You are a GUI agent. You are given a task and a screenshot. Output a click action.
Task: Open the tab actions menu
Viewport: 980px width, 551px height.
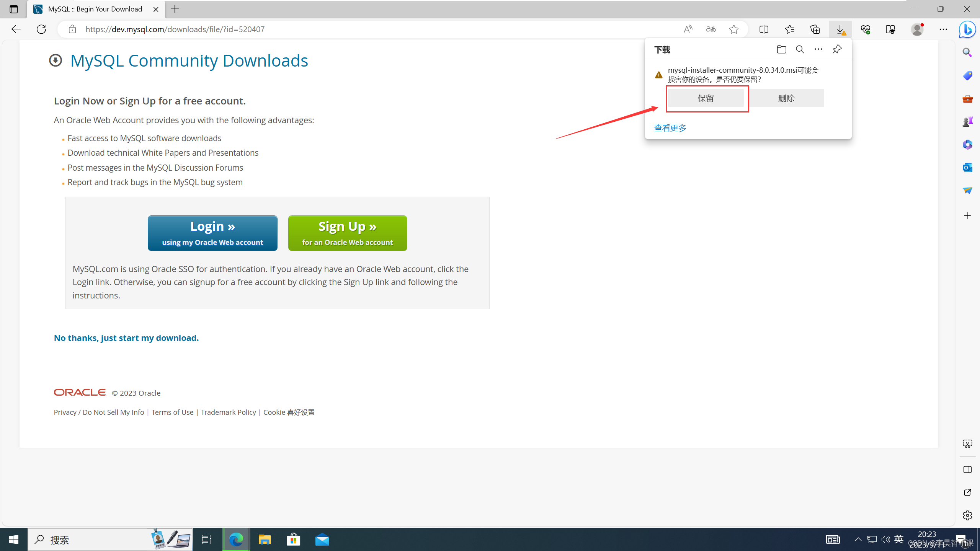14,9
